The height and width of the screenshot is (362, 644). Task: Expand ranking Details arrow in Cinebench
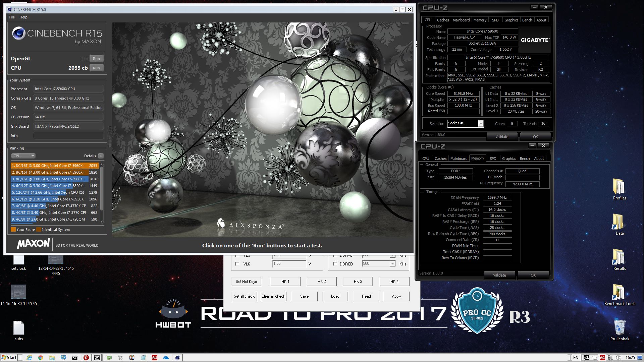[x=101, y=156]
